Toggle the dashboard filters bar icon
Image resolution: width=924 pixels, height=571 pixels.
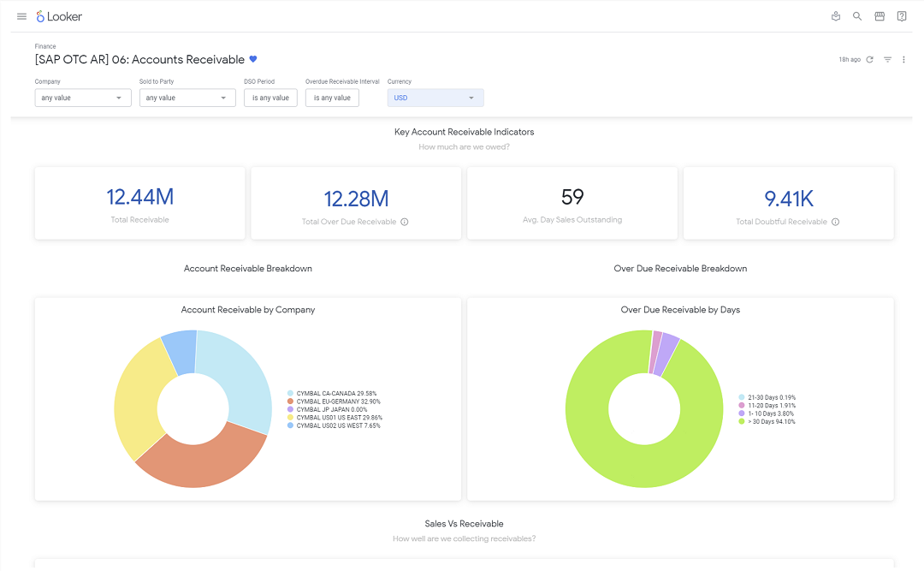click(887, 60)
